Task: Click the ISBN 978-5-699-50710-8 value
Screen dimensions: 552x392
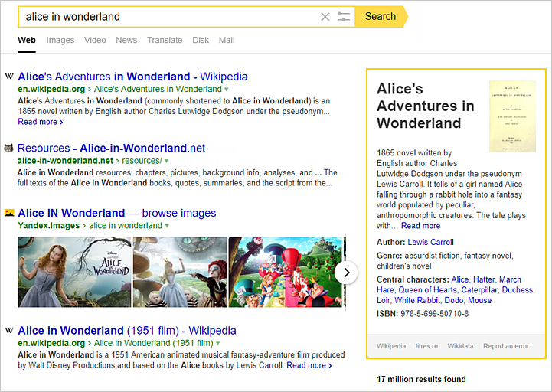Action: [434, 314]
